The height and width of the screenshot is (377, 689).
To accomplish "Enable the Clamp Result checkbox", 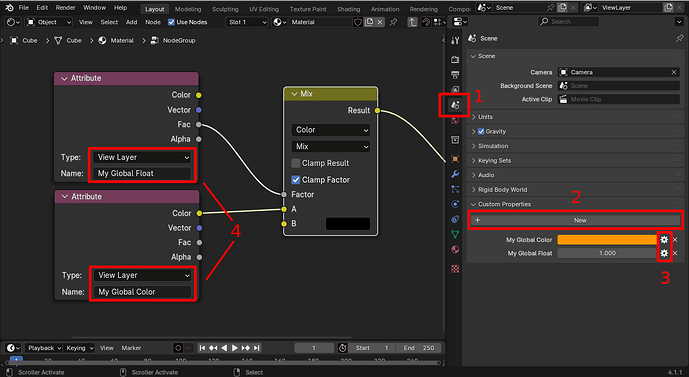I will pyautogui.click(x=296, y=163).
